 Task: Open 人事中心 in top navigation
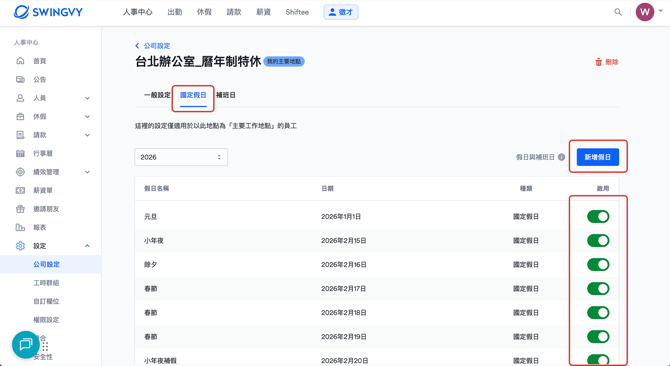pyautogui.click(x=138, y=12)
